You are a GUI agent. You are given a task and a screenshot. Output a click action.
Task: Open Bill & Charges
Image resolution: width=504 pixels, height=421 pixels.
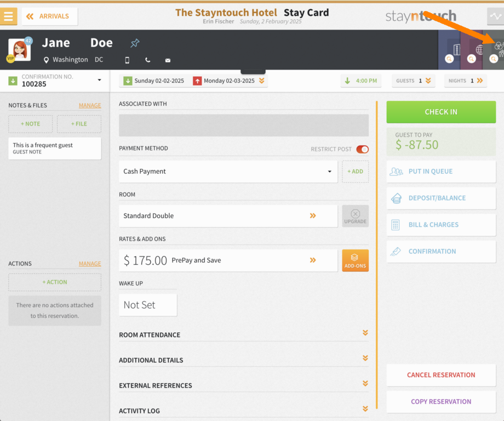(441, 225)
